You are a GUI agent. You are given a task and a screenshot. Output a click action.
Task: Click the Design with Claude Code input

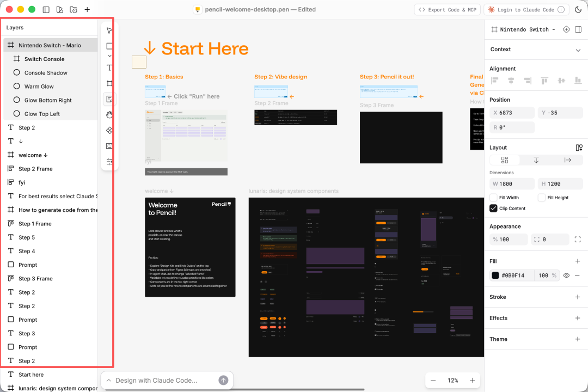[156, 381]
